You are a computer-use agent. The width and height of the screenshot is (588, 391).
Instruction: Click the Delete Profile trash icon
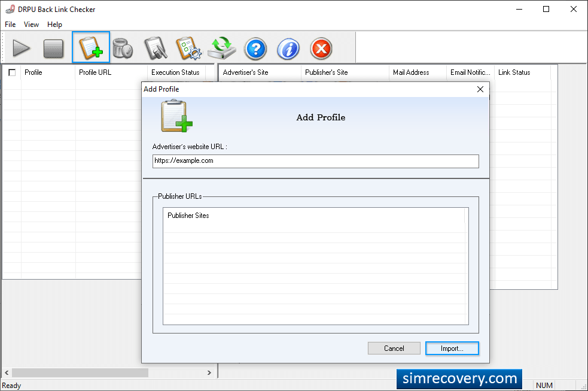(123, 48)
